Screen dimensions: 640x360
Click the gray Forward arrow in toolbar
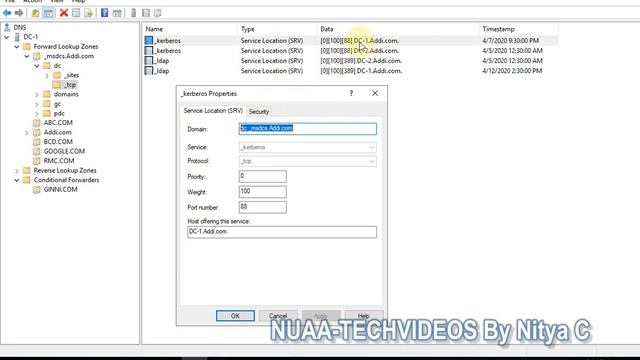[19, 13]
